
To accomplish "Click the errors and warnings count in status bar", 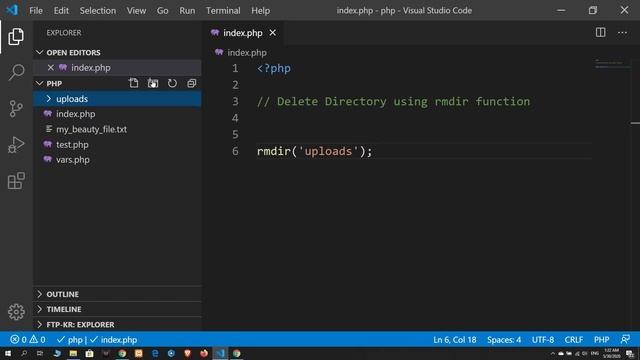I will [x=28, y=340].
